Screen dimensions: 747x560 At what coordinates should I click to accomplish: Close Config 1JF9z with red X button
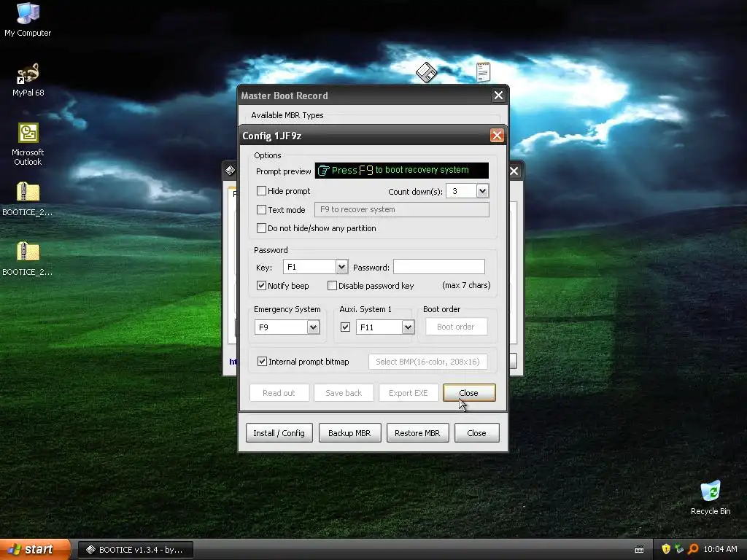497,135
